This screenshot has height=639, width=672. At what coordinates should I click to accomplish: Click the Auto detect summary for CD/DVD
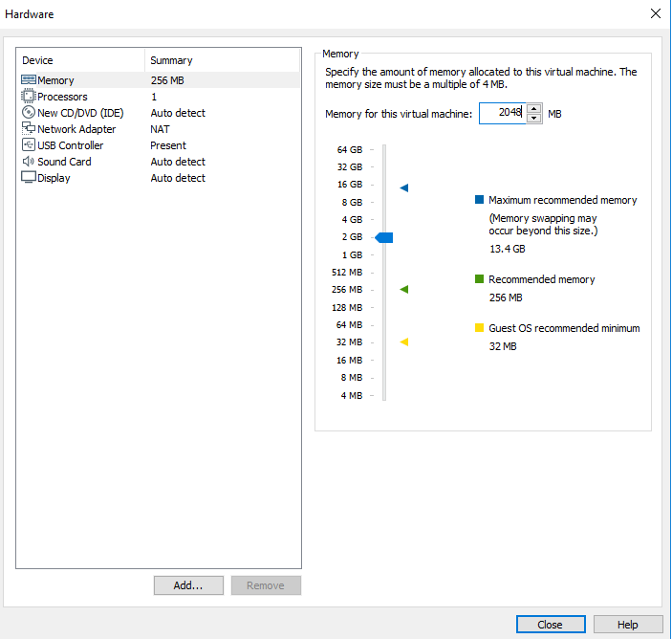click(x=178, y=113)
